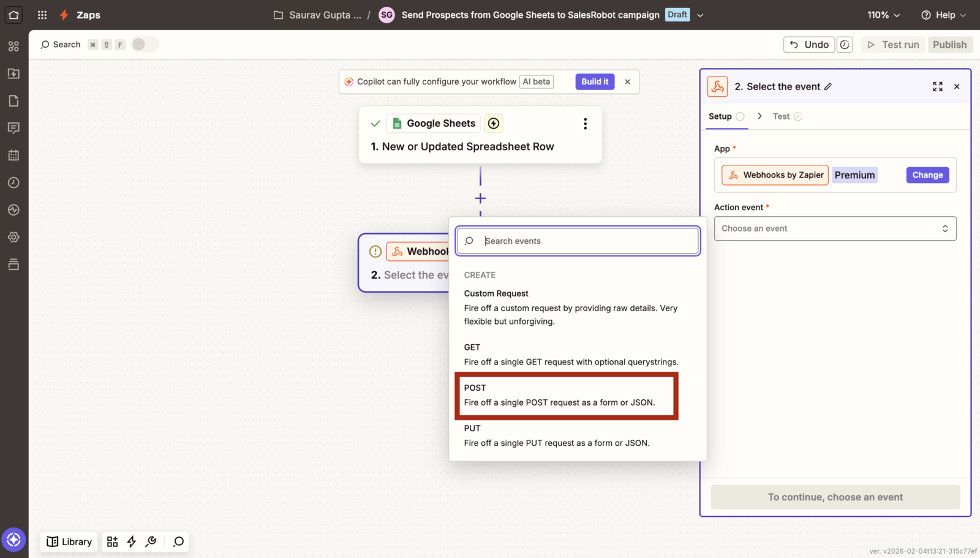Rename step using the pencil icon

click(828, 86)
